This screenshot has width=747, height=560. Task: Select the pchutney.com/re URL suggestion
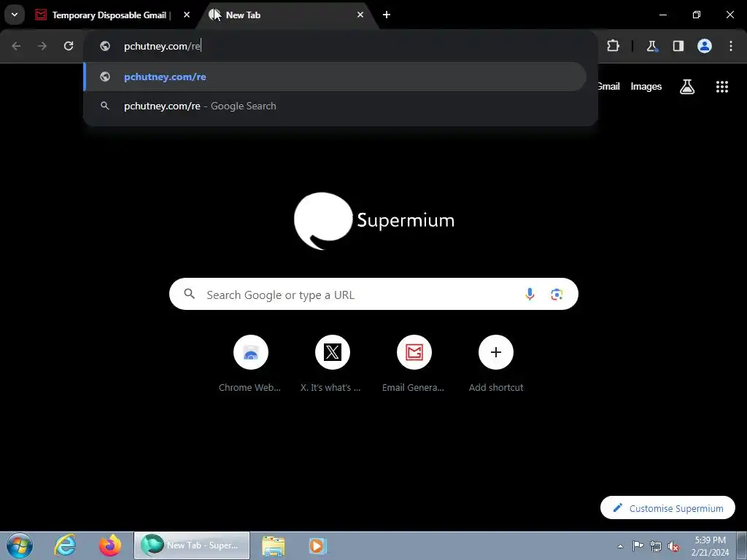tap(334, 77)
